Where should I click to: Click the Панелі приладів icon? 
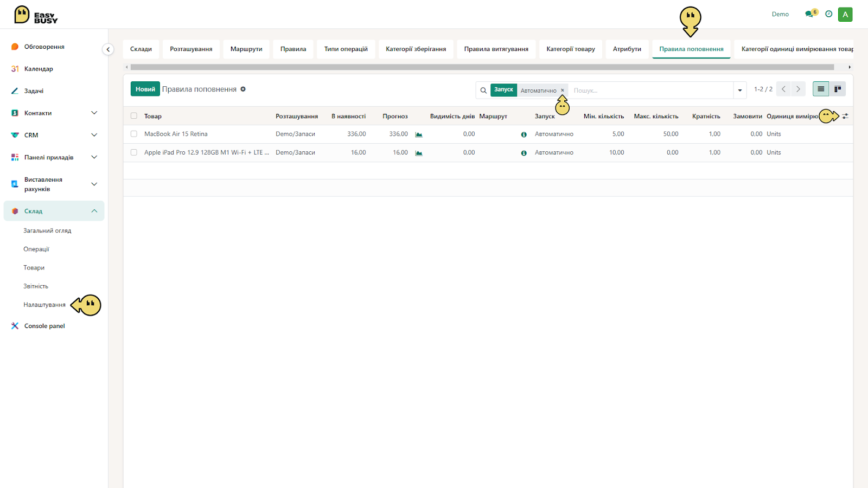15,157
